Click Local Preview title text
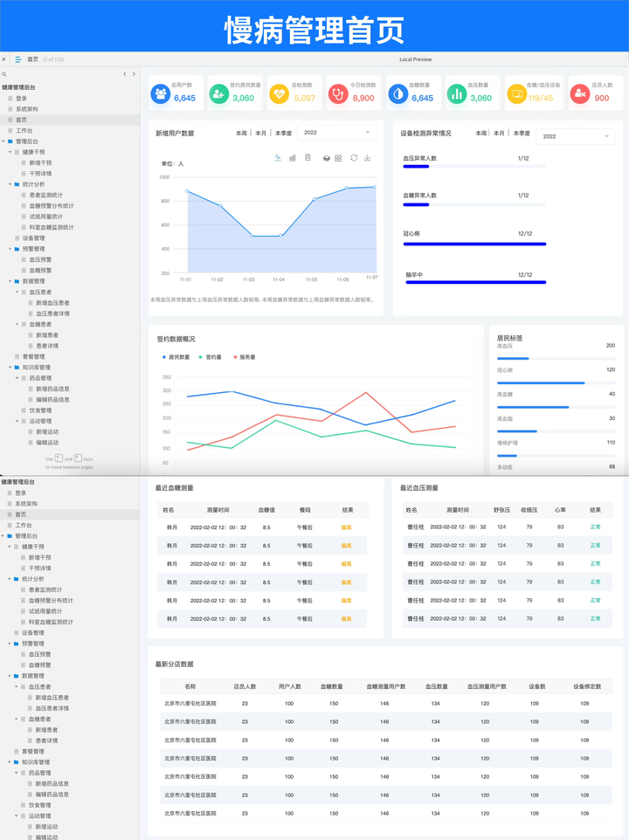This screenshot has width=629, height=840. tap(415, 59)
